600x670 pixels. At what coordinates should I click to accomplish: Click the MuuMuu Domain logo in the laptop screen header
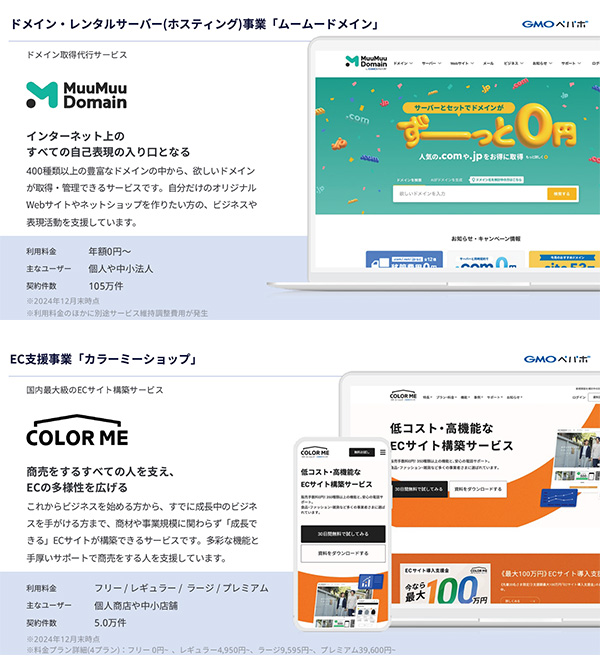click(366, 62)
